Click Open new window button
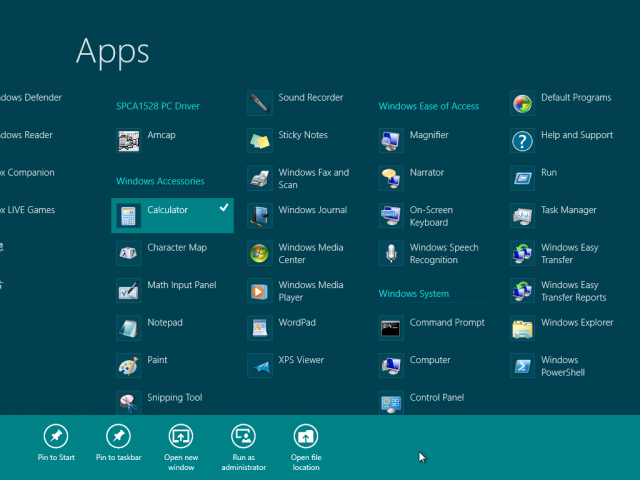The height and width of the screenshot is (480, 640). pos(181,448)
